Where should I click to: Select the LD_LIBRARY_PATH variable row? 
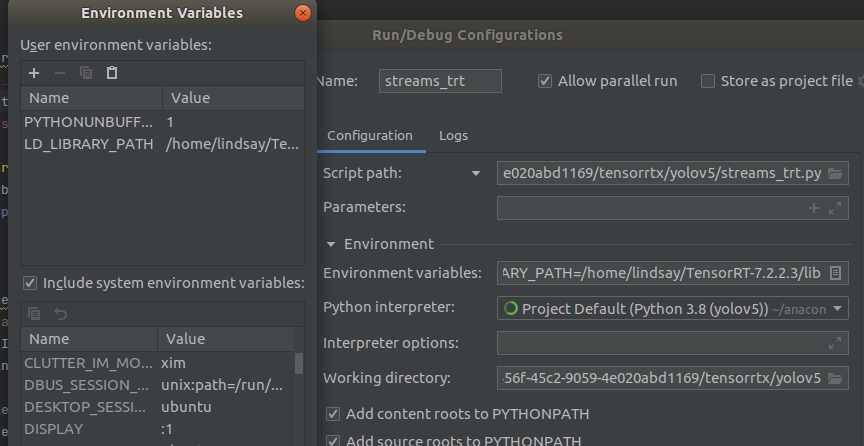(90, 144)
